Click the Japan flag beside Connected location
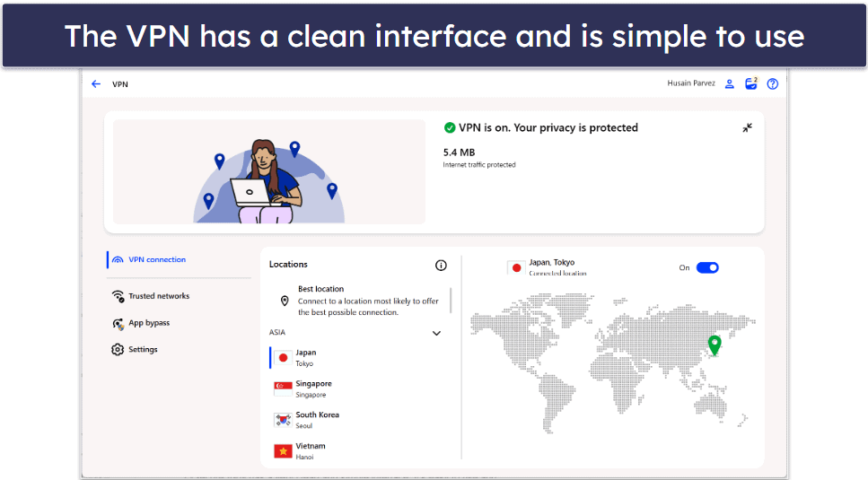This screenshot has width=868, height=480. pyautogui.click(x=516, y=267)
